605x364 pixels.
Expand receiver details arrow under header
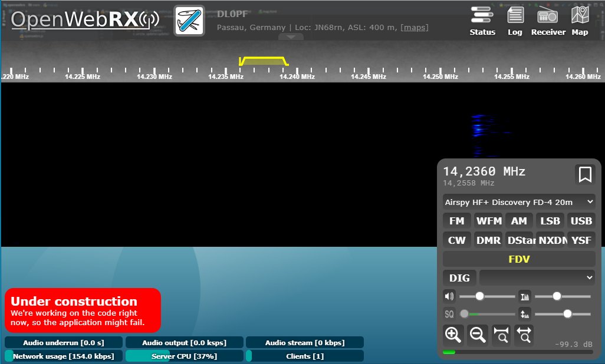pos(291,37)
